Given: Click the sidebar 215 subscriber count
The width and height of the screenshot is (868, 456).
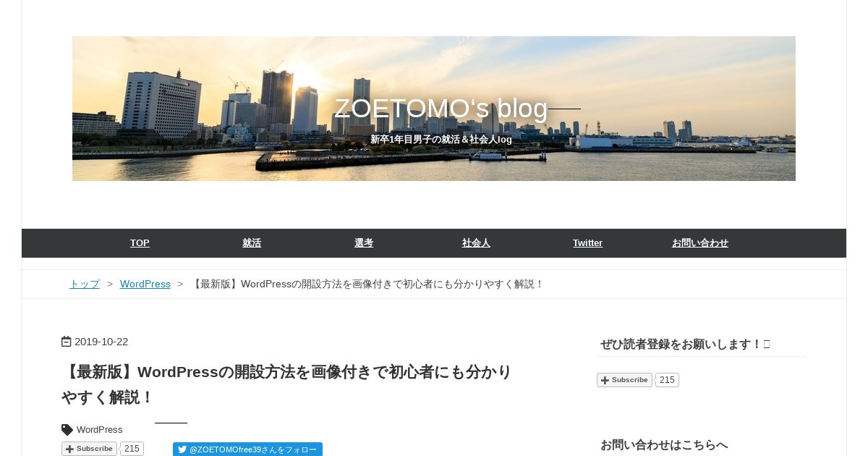Looking at the screenshot, I should 667,380.
